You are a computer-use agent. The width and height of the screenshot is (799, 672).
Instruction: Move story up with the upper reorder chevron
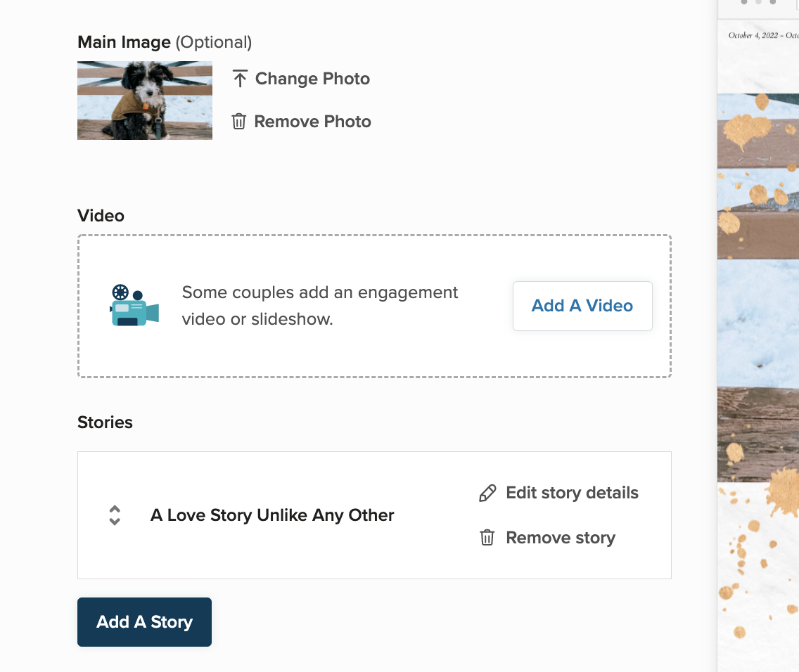pyautogui.click(x=115, y=510)
